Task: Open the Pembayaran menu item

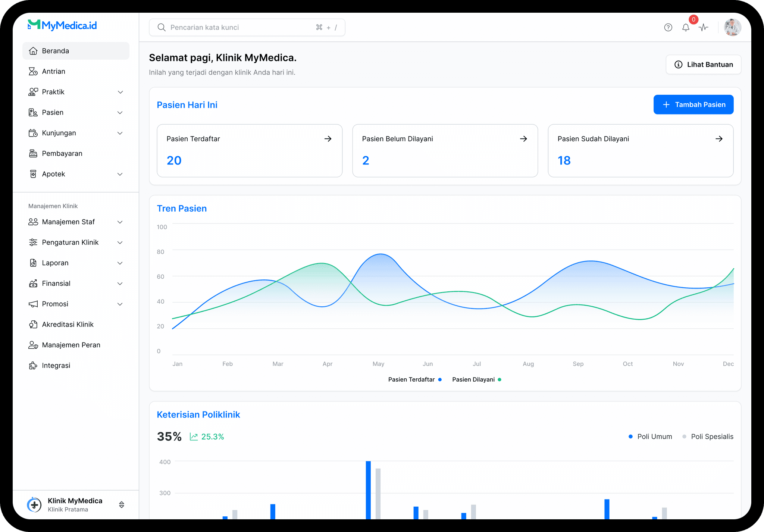Action: [76, 153]
